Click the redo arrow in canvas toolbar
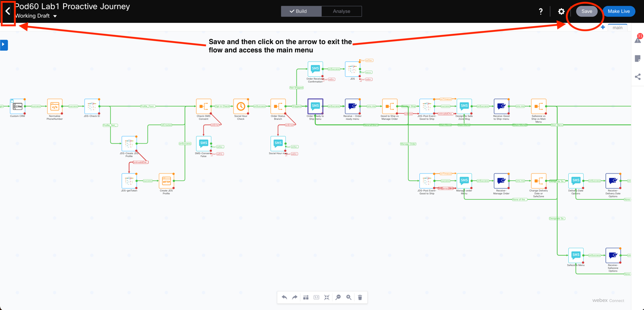Screen dimensions: 644x310 295,297
